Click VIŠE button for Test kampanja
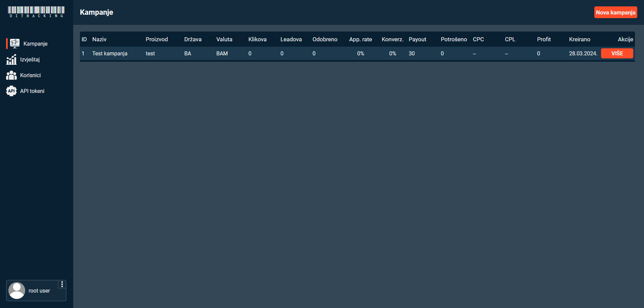The width and height of the screenshot is (644, 308). pyautogui.click(x=617, y=53)
